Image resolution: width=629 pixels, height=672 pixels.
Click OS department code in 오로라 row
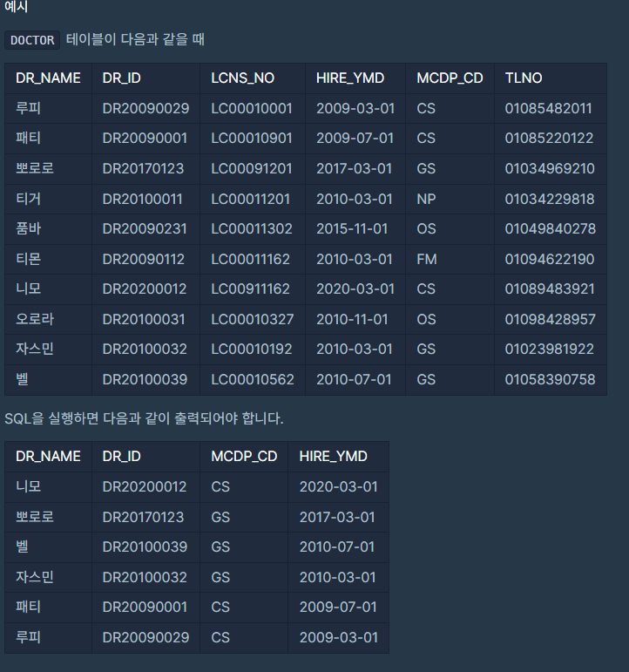click(426, 319)
